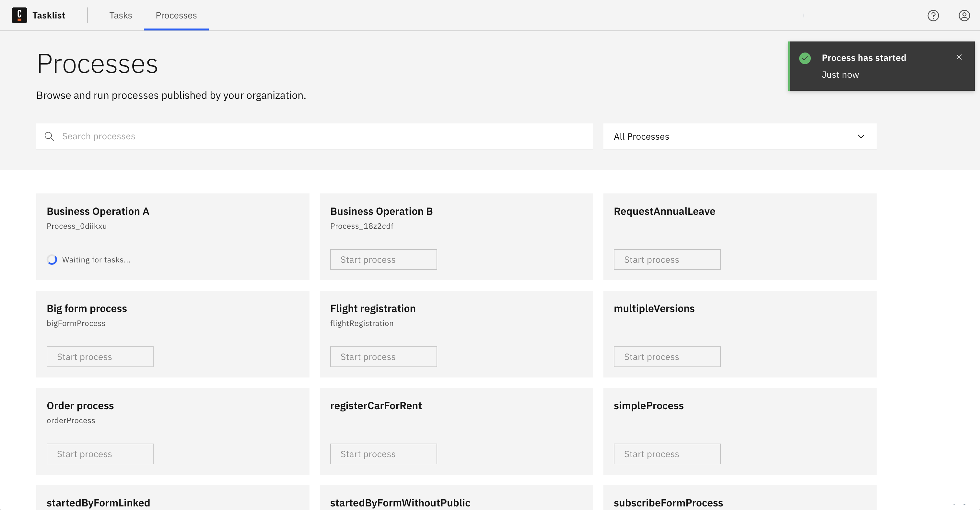
Task: Select the Processes tab
Action: pyautogui.click(x=176, y=15)
